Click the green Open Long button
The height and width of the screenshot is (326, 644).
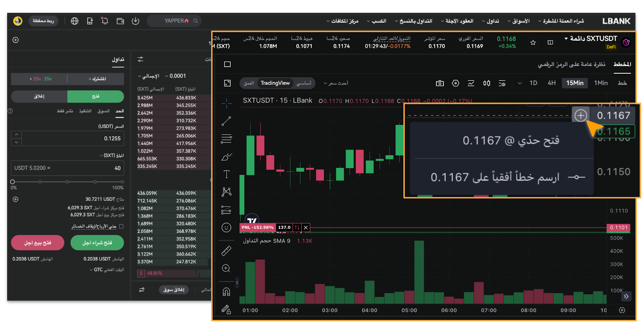pyautogui.click(x=97, y=243)
